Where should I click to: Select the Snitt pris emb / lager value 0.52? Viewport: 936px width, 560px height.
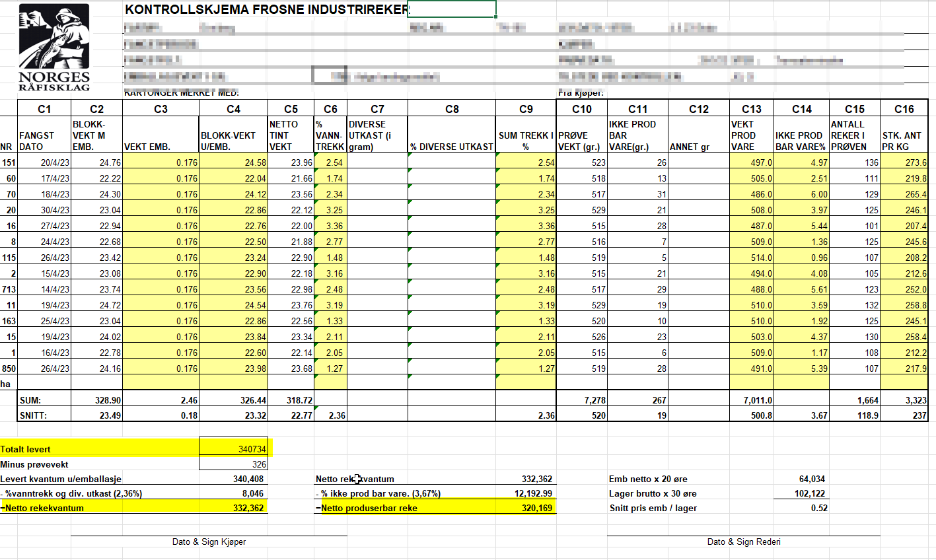[x=801, y=508]
